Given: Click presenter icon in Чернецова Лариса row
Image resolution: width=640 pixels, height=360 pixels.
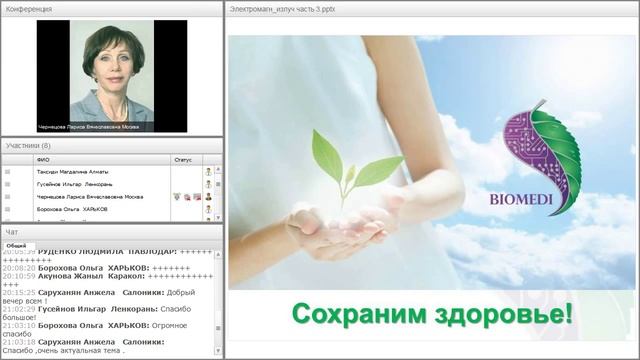Looking at the screenshot, I should (x=208, y=197).
